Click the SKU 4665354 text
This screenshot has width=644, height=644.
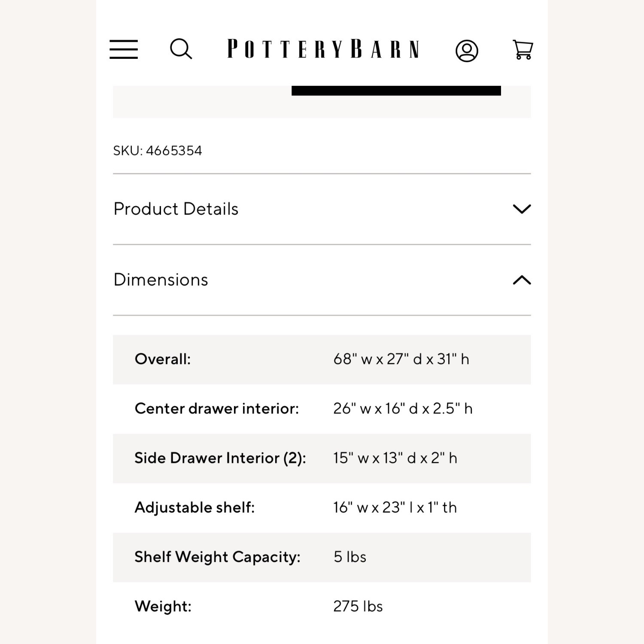point(158,151)
